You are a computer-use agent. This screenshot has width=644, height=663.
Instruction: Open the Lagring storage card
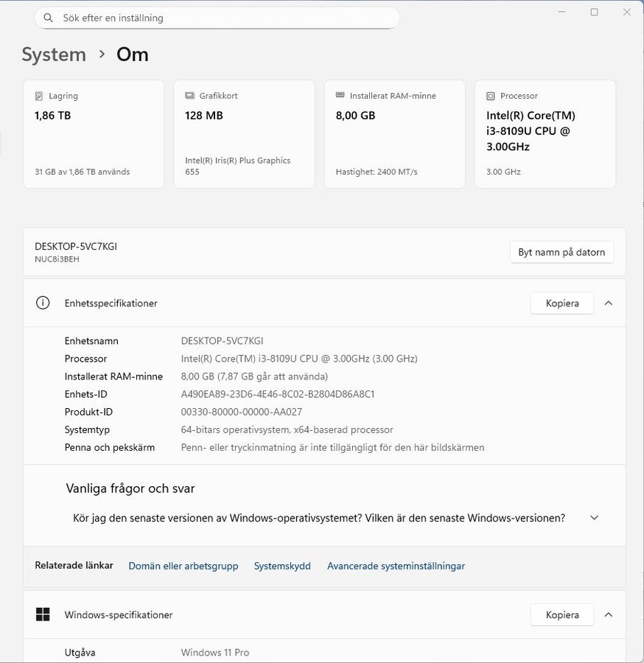[94, 133]
